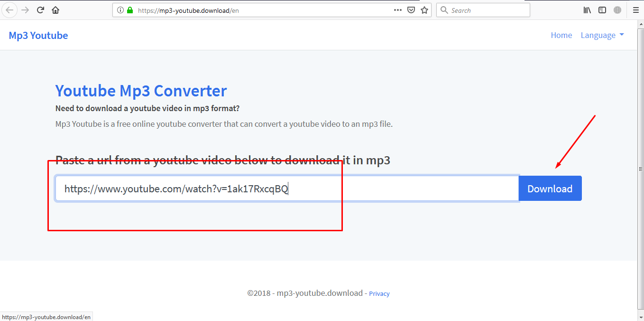The image size is (644, 321).
Task: Open the Privacy link in footer
Action: (x=379, y=293)
